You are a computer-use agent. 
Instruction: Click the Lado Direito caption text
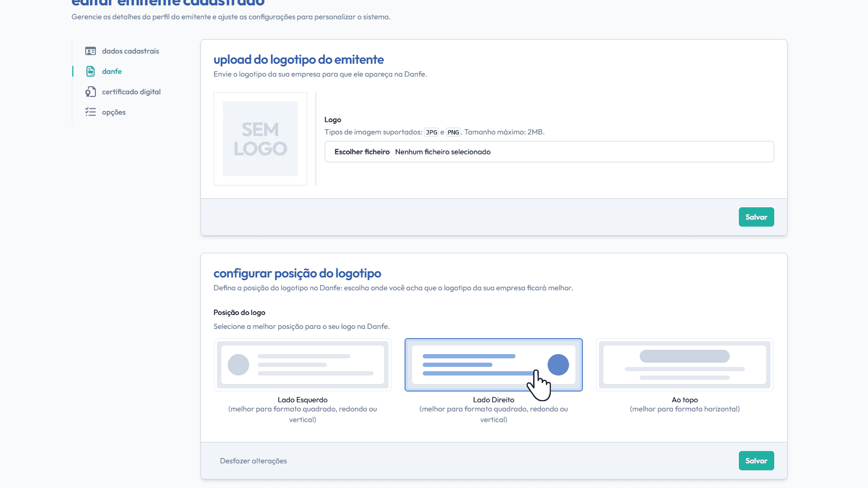tap(493, 400)
